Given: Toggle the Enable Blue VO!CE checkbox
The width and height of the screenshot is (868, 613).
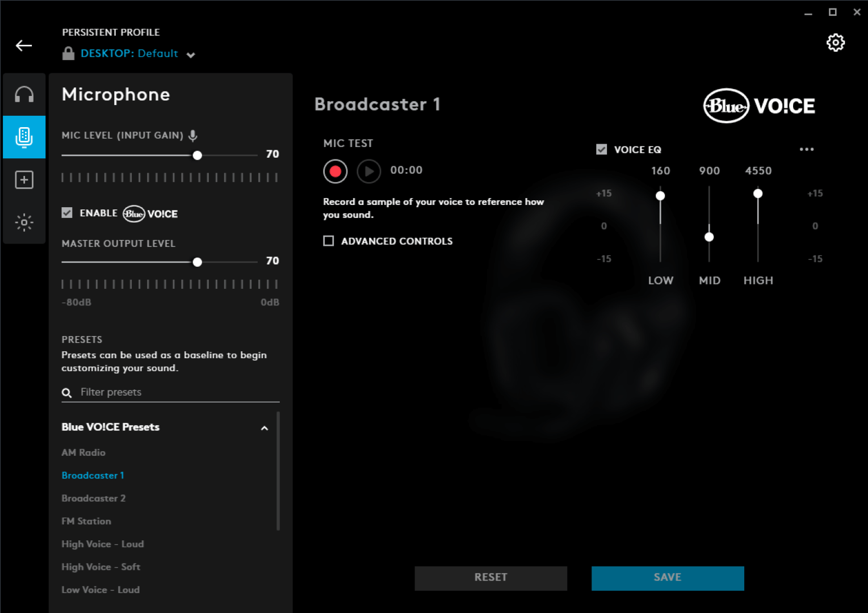Looking at the screenshot, I should tap(67, 213).
